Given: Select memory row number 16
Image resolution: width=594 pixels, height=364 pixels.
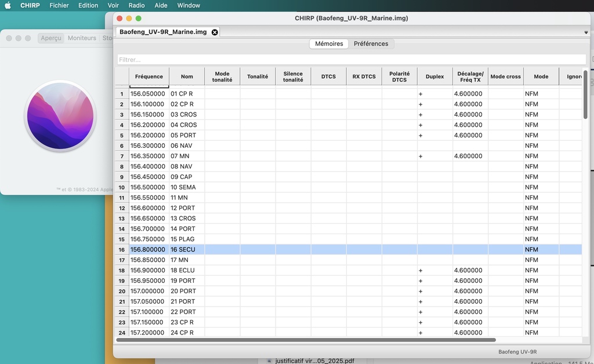Looking at the screenshot, I should click(122, 250).
